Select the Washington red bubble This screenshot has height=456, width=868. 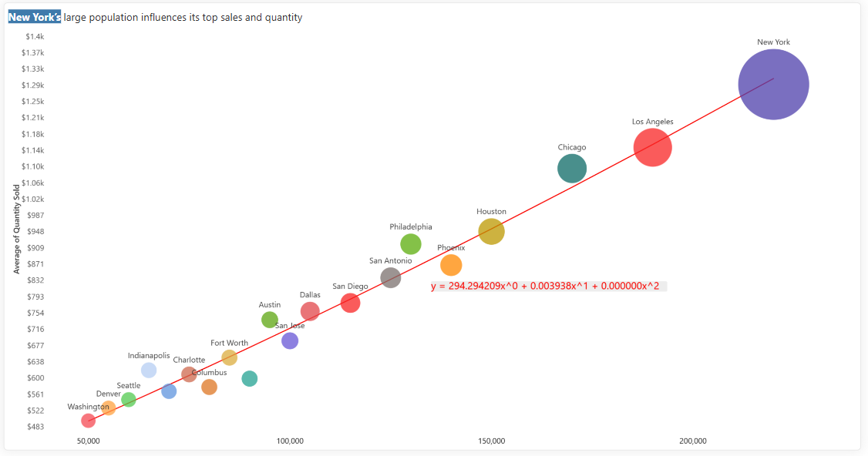pos(88,421)
